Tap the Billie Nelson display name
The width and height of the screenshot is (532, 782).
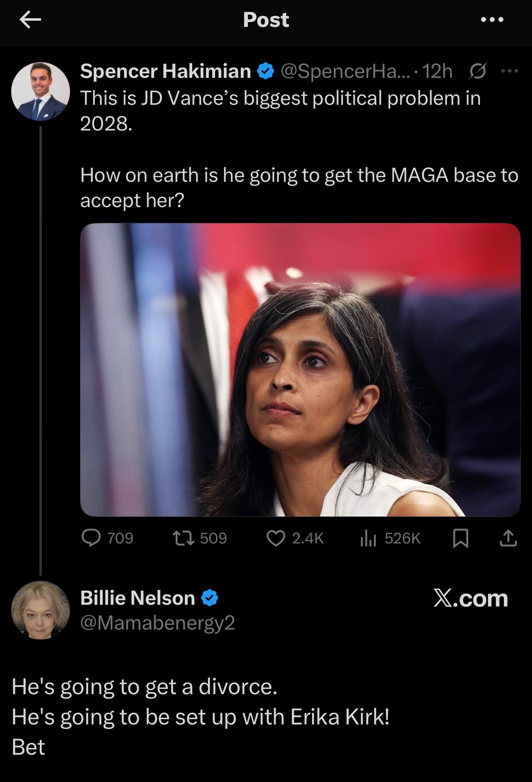pos(138,598)
